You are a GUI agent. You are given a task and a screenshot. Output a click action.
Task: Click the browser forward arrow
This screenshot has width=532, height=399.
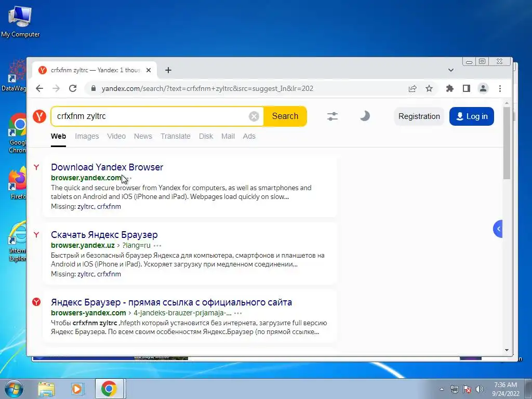[x=56, y=88]
